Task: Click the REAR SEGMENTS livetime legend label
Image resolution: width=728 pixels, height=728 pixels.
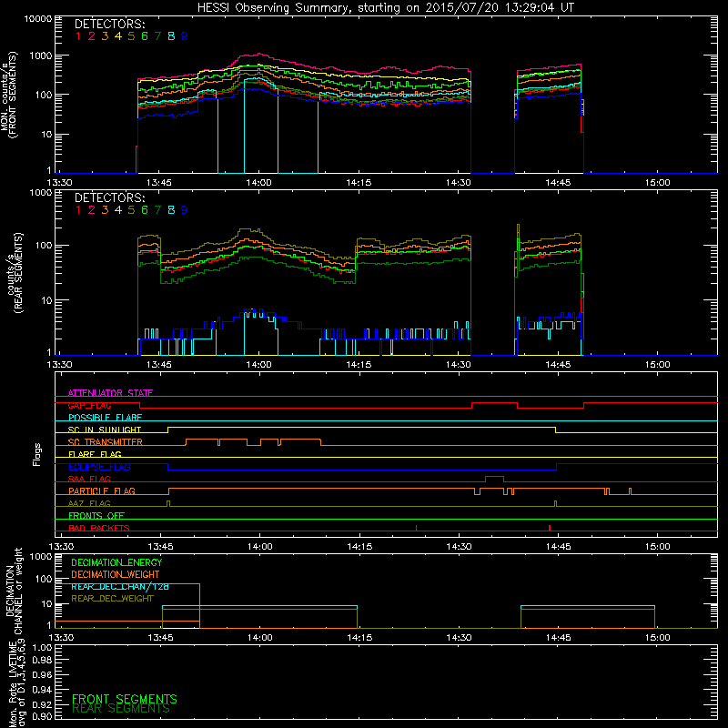Action: (x=121, y=709)
